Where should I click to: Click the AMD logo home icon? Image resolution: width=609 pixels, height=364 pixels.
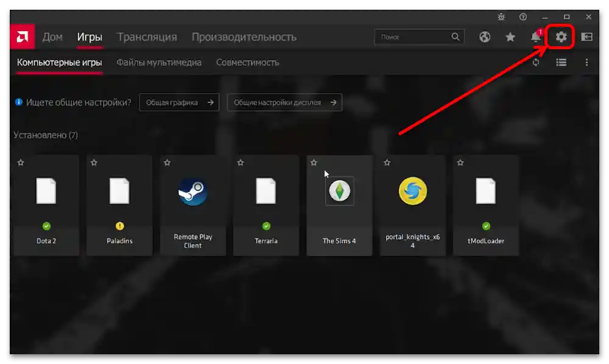point(22,37)
